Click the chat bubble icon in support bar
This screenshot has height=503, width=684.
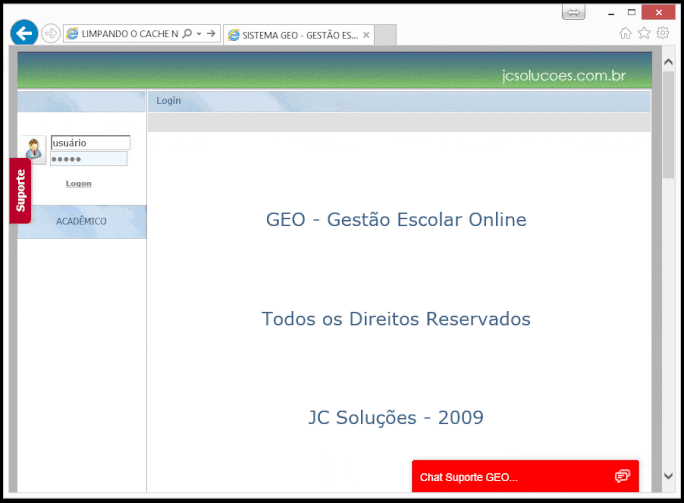[x=622, y=476]
